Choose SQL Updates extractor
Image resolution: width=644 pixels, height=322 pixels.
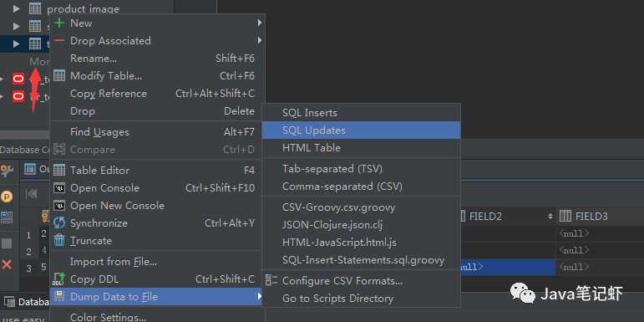[361, 130]
